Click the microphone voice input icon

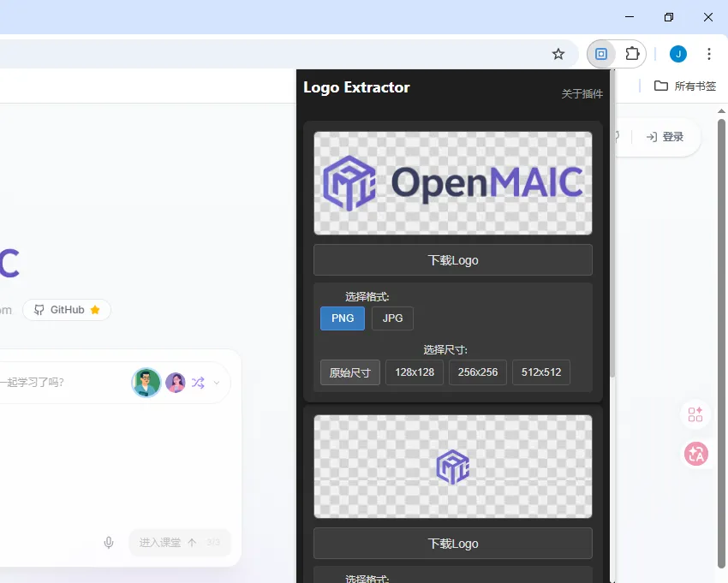109,542
